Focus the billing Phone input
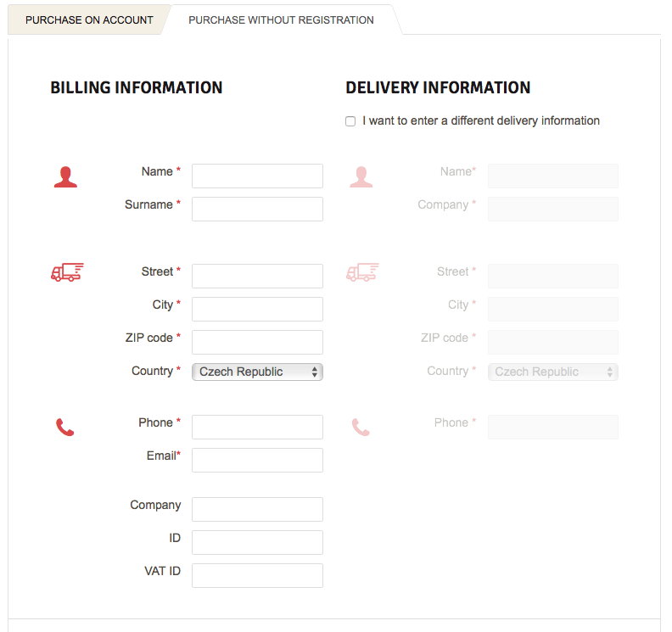The image size is (672, 632). click(x=257, y=427)
